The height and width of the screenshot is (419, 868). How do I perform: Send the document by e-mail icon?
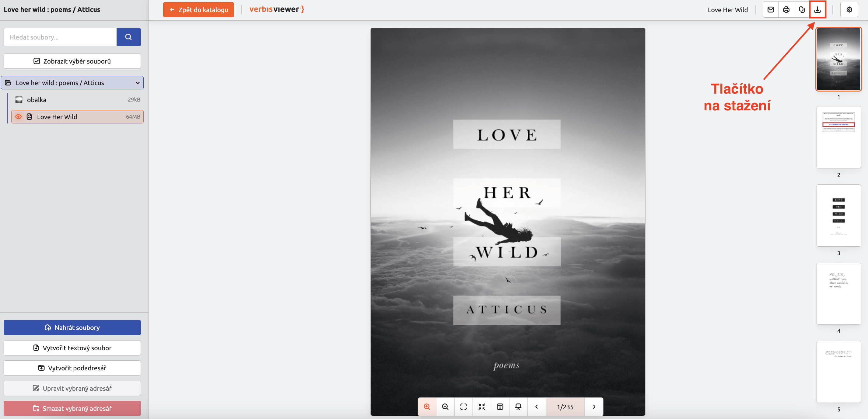click(x=771, y=10)
